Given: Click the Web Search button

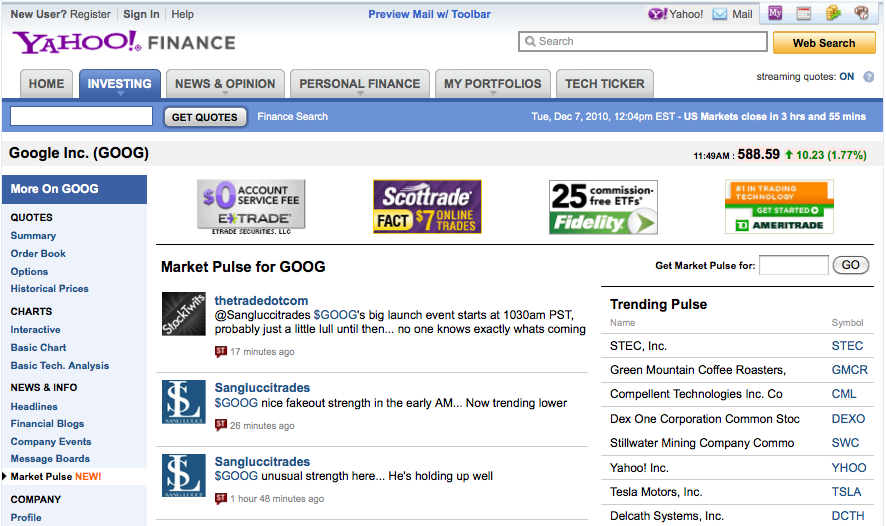Looking at the screenshot, I should click(x=824, y=43).
